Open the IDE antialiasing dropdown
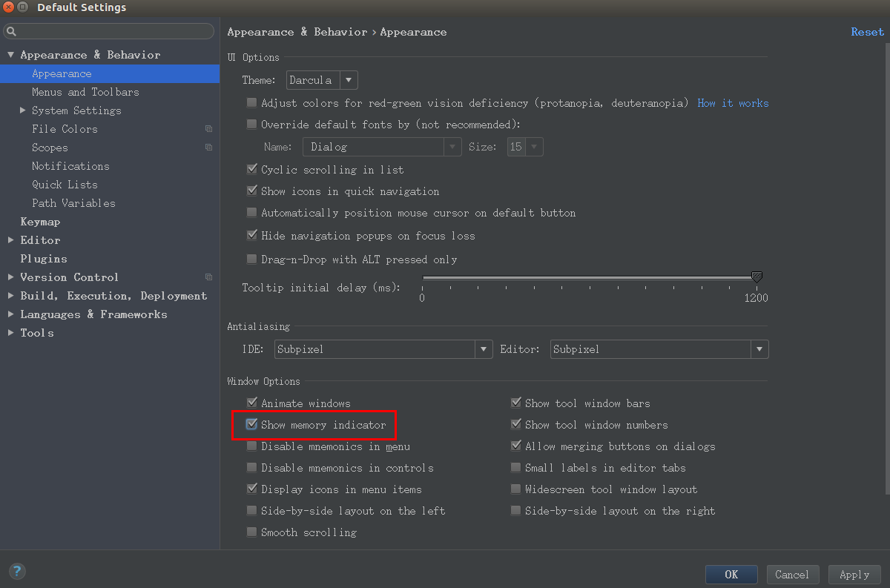The image size is (890, 588). click(383, 349)
